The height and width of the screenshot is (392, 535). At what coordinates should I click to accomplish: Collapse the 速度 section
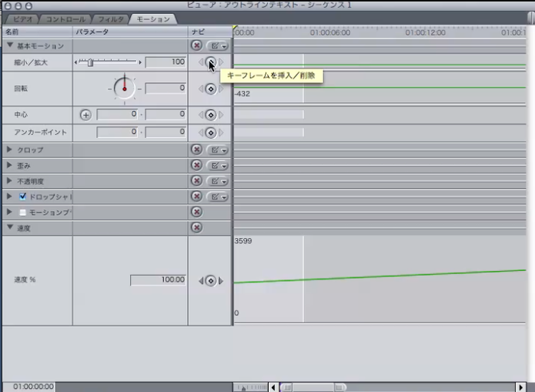[10, 227]
